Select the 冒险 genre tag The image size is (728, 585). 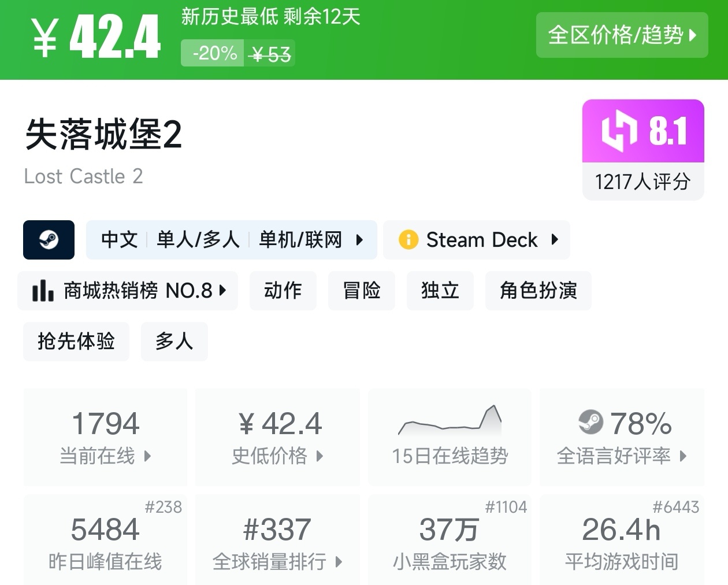(362, 291)
